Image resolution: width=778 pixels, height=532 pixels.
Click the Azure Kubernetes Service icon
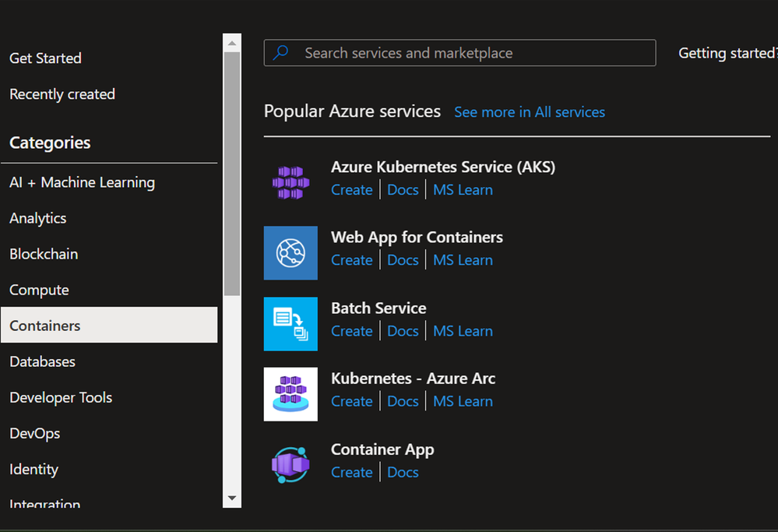pyautogui.click(x=290, y=182)
